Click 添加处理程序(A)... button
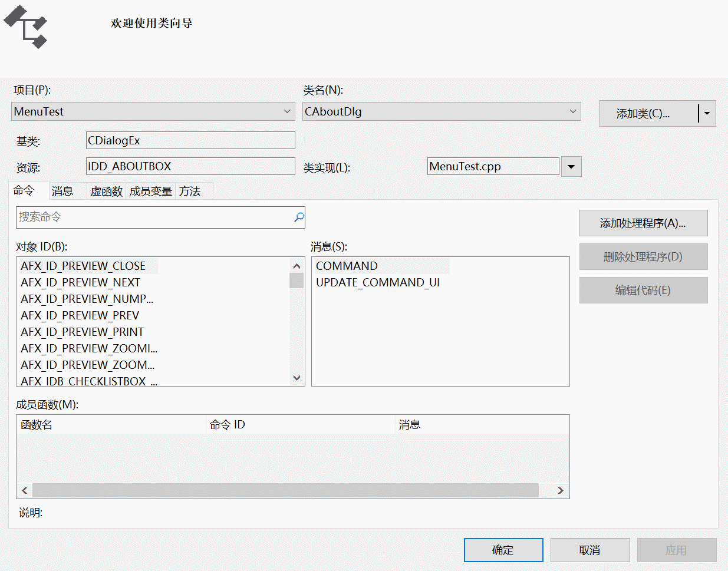 643,223
